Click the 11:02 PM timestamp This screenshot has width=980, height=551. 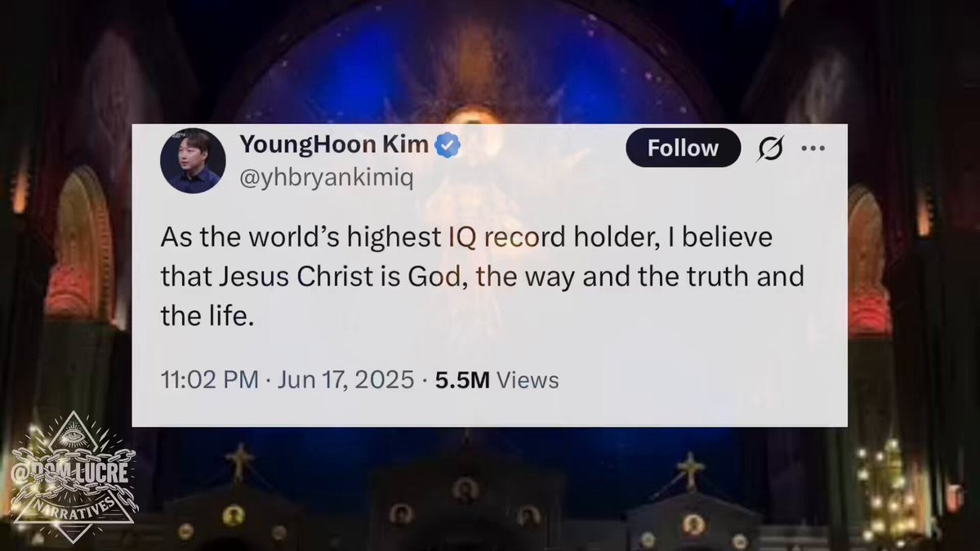click(x=210, y=380)
